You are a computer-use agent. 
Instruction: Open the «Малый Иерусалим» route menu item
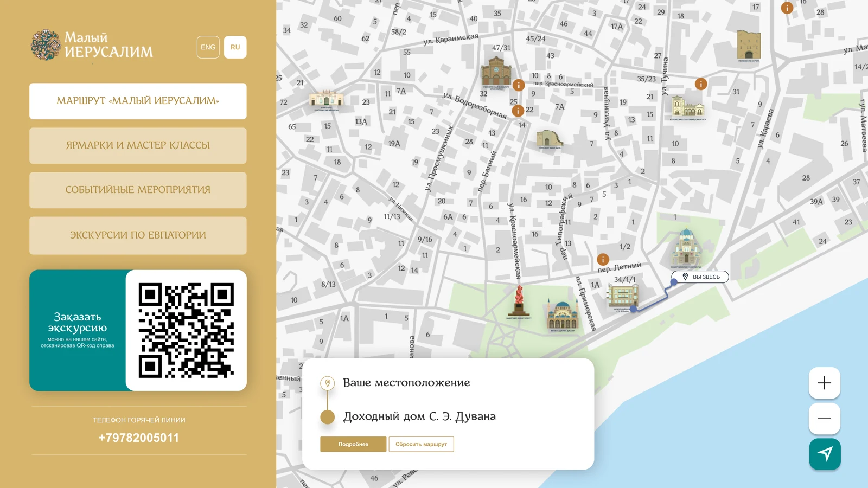[138, 101]
